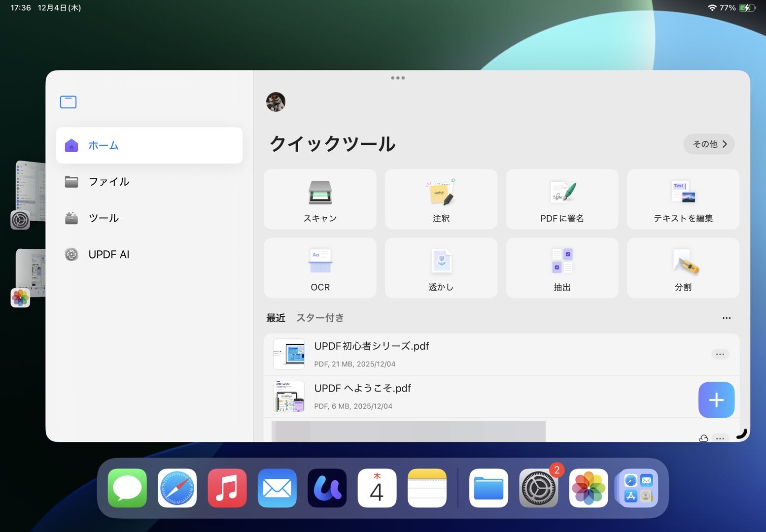Open UPDF AI from the sidebar

tap(149, 254)
